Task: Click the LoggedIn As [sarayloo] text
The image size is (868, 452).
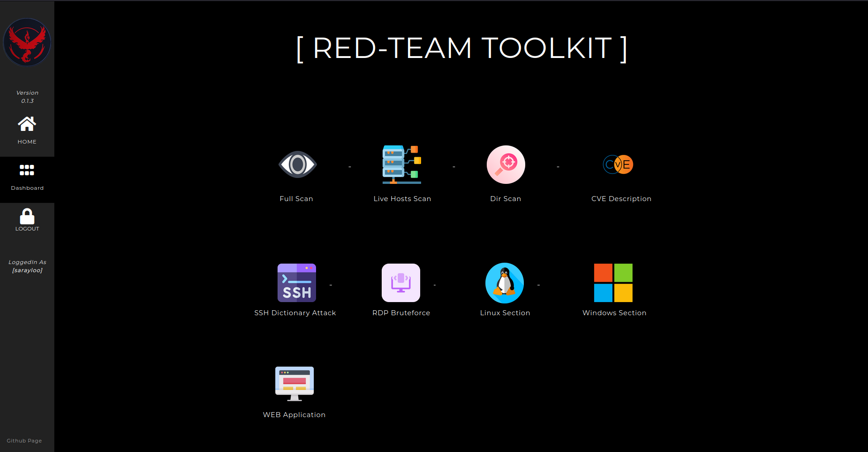Action: [x=27, y=266]
